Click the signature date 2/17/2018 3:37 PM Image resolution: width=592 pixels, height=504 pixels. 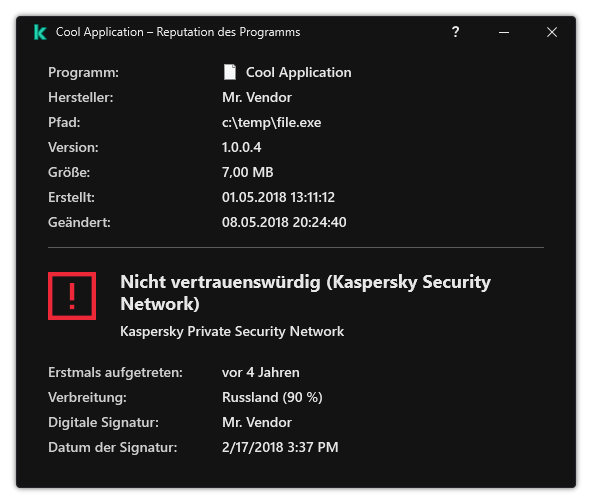click(x=280, y=447)
